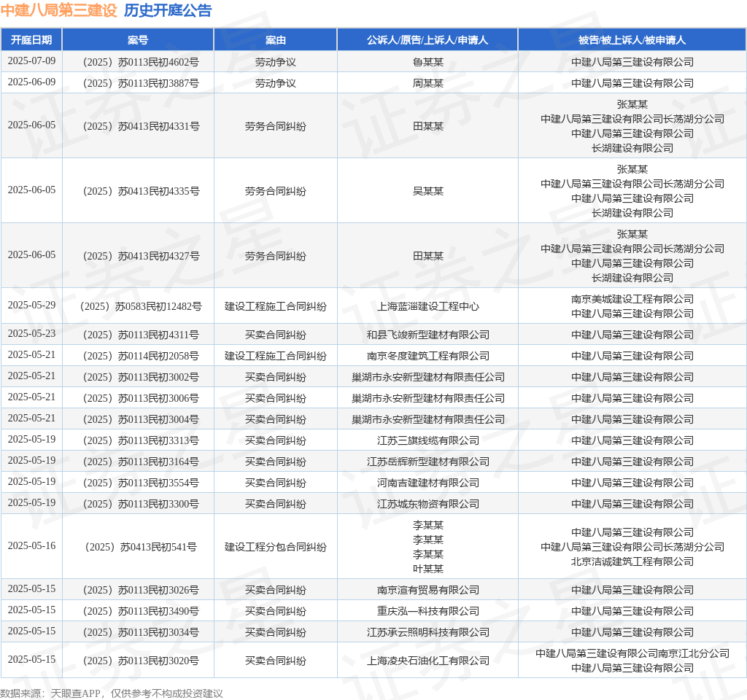This screenshot has height=700, width=747.
Task: Click the 数据来源 footer disclaimer text
Action: coord(112,693)
